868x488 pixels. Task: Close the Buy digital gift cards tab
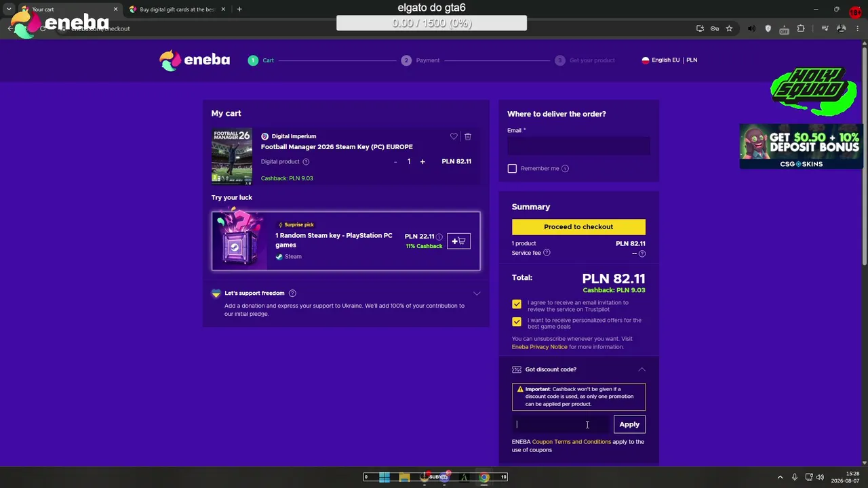224,9
